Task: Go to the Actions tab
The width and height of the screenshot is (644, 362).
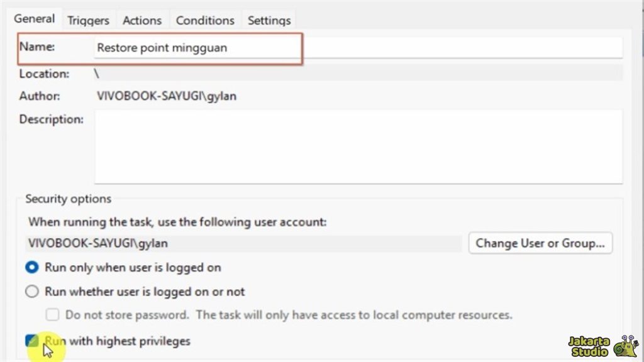Action: 142,20
